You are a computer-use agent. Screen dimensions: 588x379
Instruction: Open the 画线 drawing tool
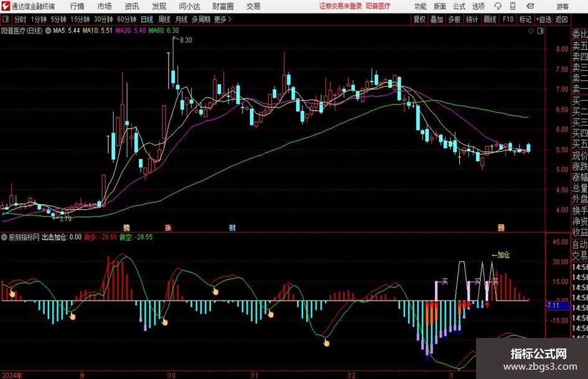[x=490, y=19]
